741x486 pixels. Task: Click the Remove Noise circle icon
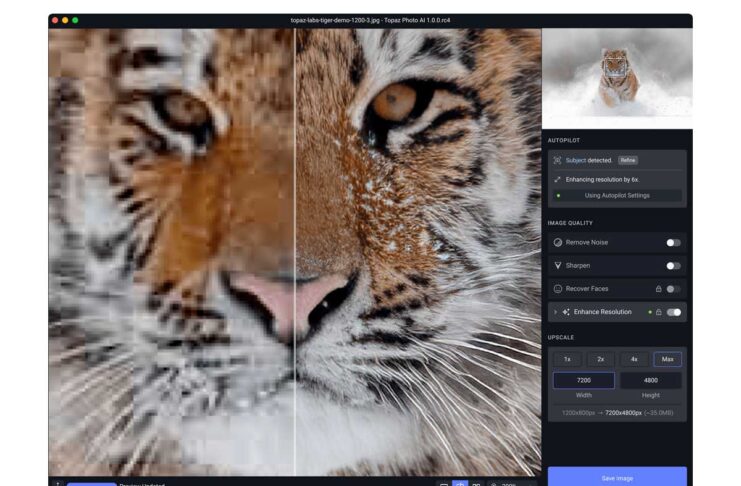558,243
